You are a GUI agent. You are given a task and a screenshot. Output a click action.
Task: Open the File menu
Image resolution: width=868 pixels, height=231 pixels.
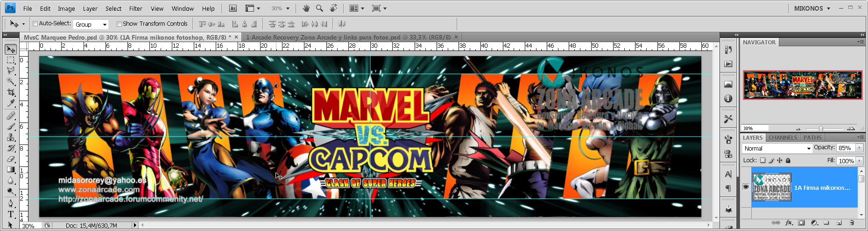point(28,8)
